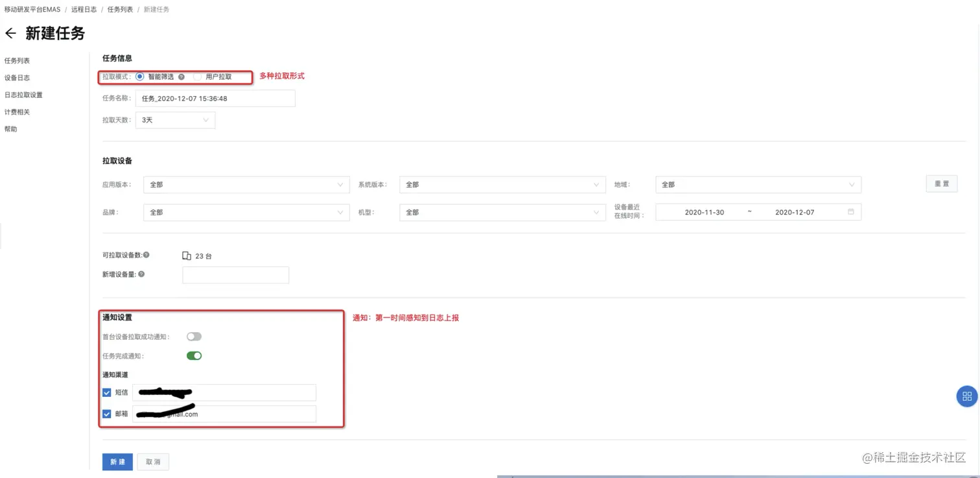Click the blue 新建 button

117,462
